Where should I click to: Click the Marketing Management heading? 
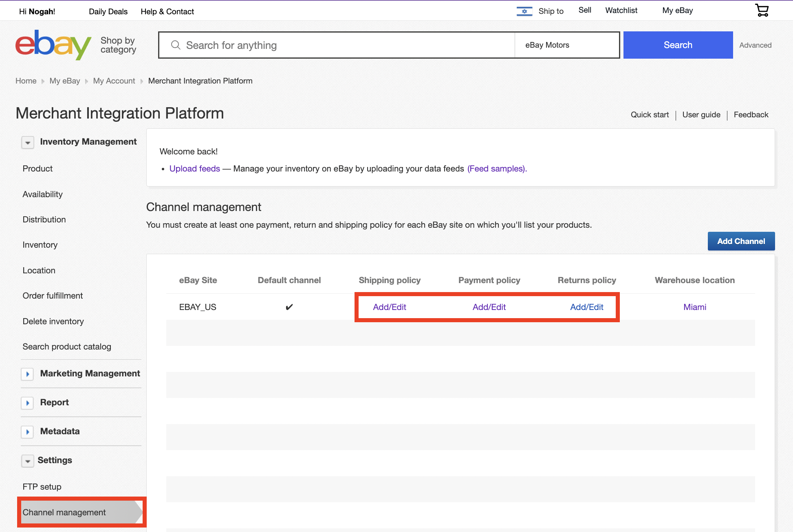click(90, 374)
